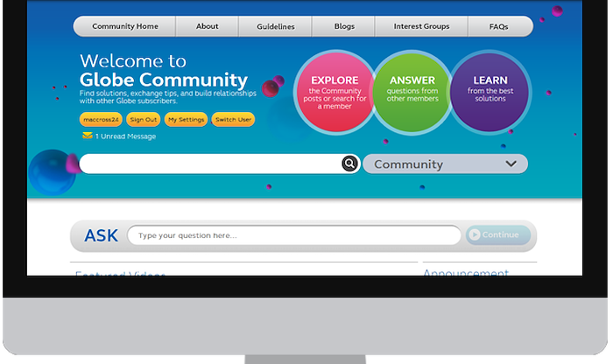The image size is (613, 364).
Task: Click the play arrow icon on Continue
Action: click(475, 234)
